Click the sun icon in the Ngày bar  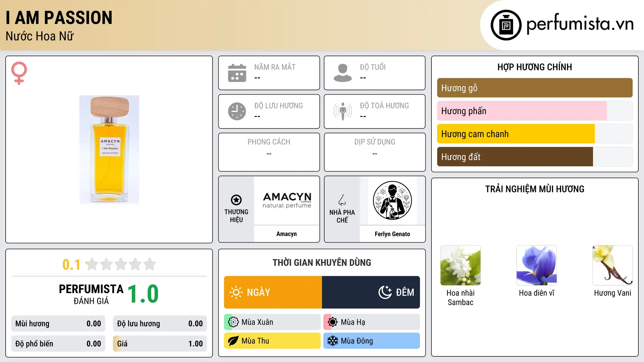click(236, 292)
